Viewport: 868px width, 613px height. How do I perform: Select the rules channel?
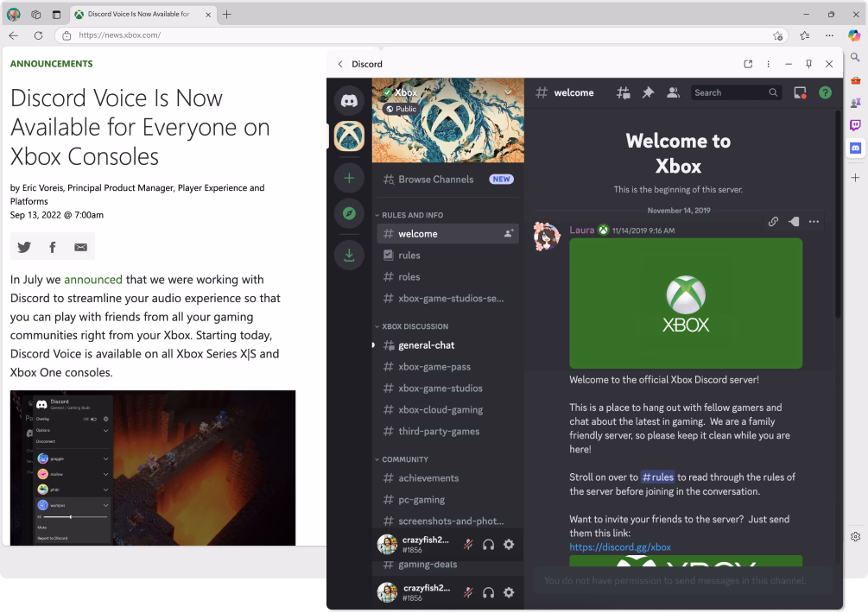tap(448, 256)
